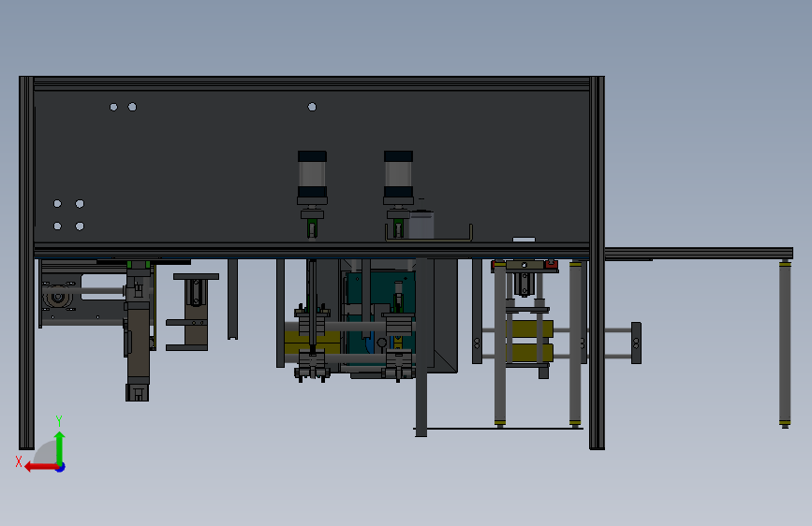812x526 pixels.
Task: Click the green Y axis arrow of triad
Action: [60, 447]
